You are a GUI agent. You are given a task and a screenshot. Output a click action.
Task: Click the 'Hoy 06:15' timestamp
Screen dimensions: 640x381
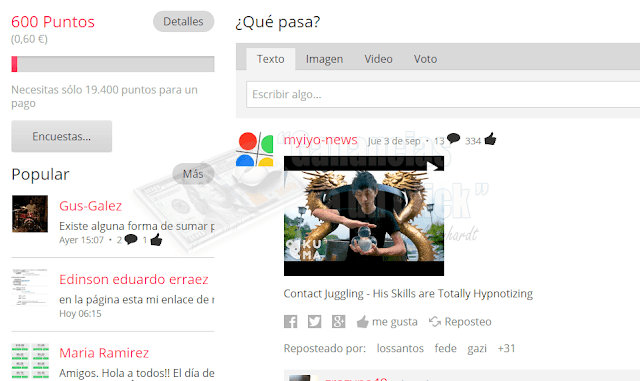80,314
